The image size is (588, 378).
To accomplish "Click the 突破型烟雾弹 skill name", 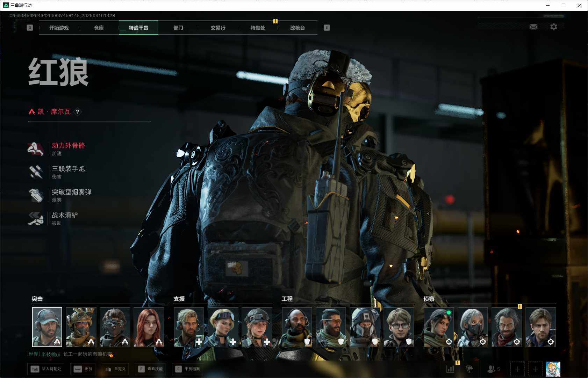I will pyautogui.click(x=72, y=192).
